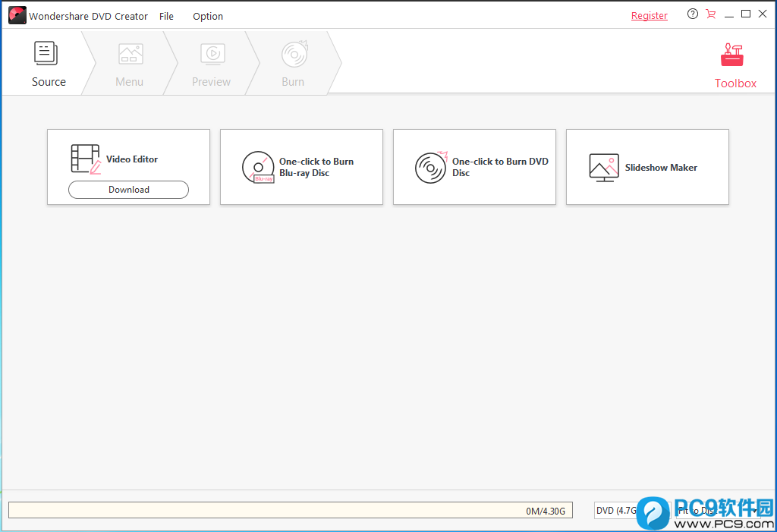Open the Option menu

pos(208,17)
